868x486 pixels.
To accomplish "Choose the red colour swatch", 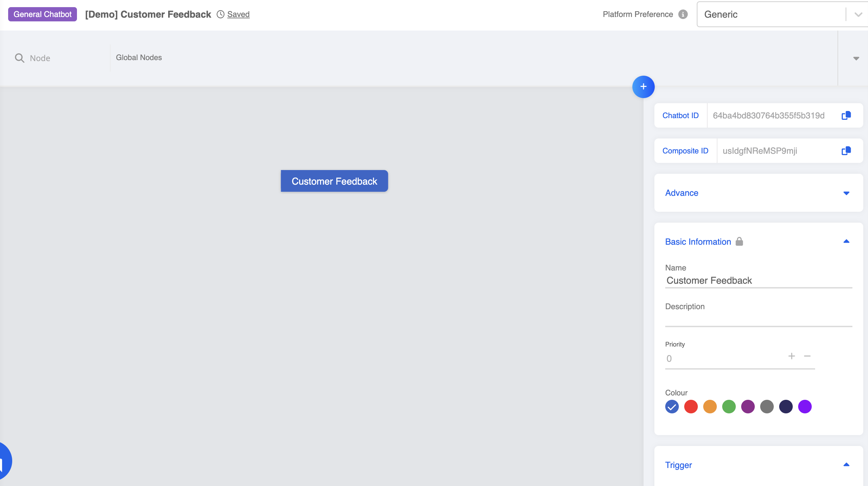I will [691, 407].
